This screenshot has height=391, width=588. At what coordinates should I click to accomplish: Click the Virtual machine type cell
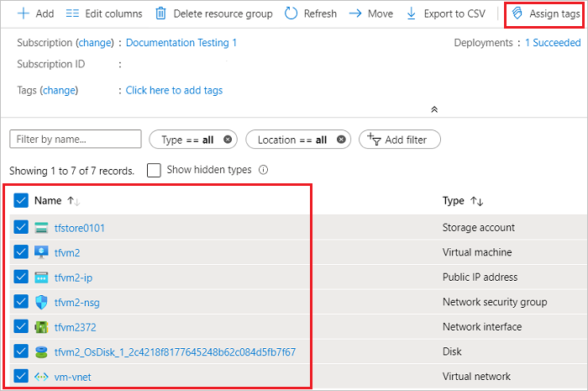coord(477,252)
